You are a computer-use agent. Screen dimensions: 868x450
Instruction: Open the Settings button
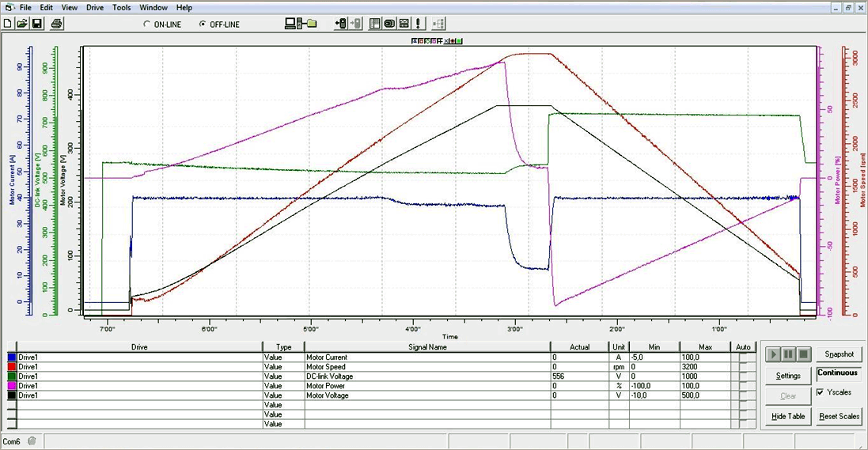tap(788, 376)
